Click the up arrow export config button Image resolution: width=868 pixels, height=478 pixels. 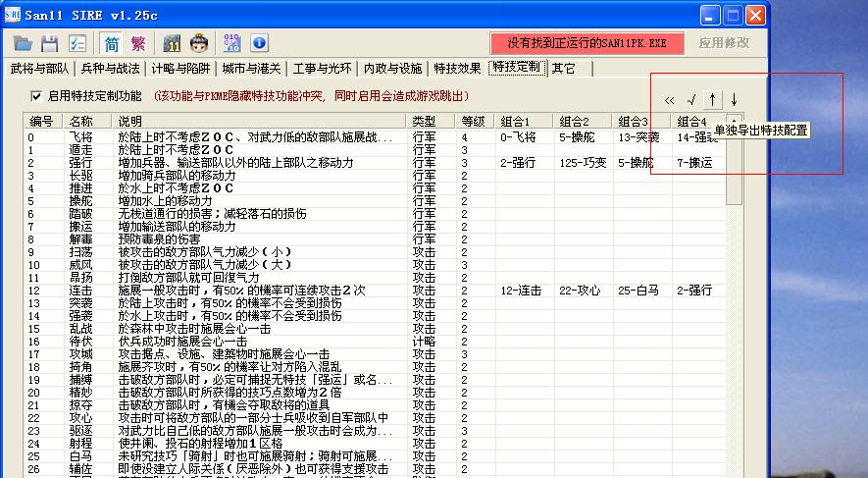[713, 99]
